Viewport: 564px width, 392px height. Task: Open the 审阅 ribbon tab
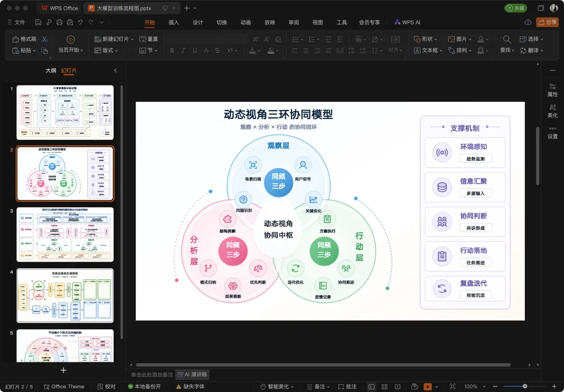[293, 22]
